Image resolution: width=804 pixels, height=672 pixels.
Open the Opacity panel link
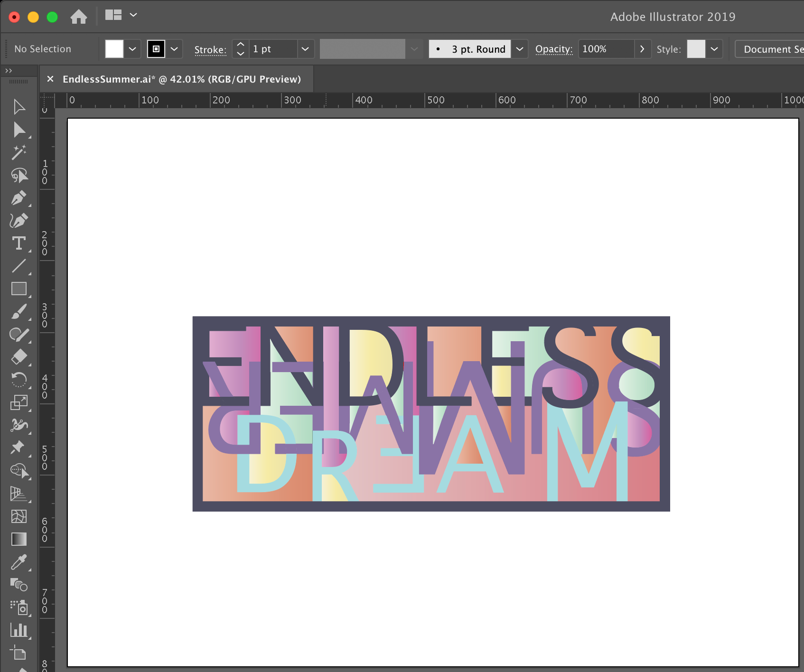point(554,49)
